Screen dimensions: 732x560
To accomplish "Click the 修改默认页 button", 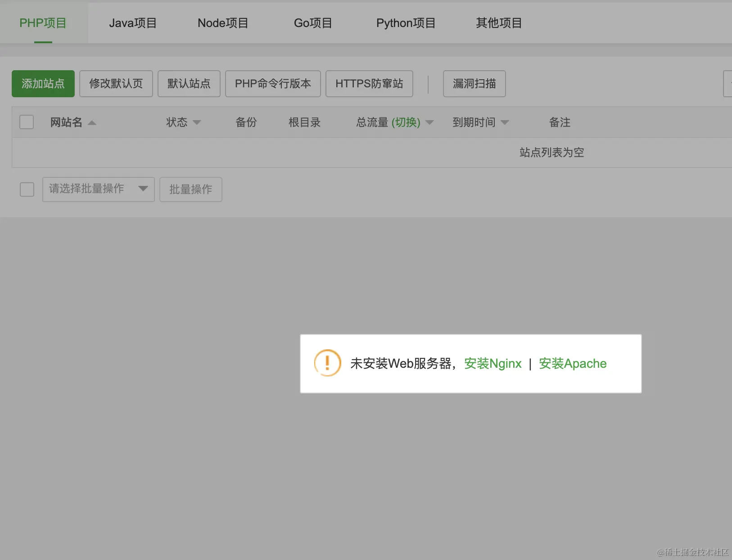I will coord(116,84).
